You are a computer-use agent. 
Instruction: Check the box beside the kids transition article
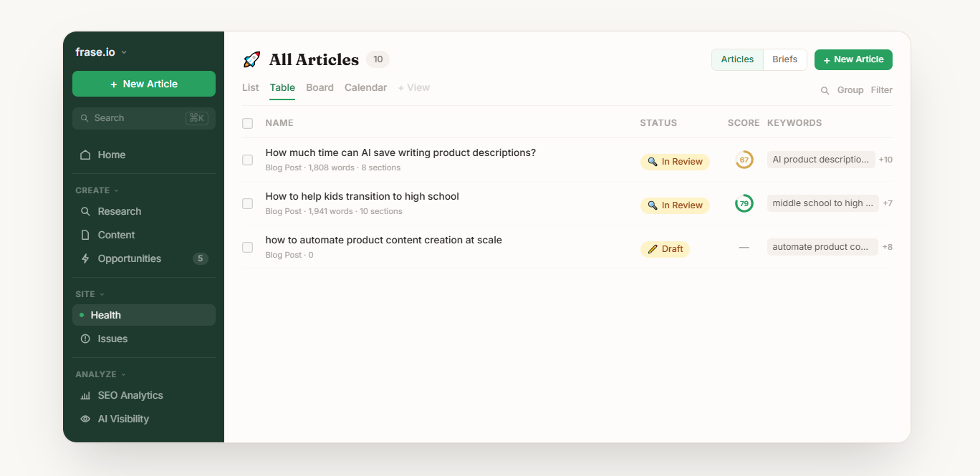point(247,203)
